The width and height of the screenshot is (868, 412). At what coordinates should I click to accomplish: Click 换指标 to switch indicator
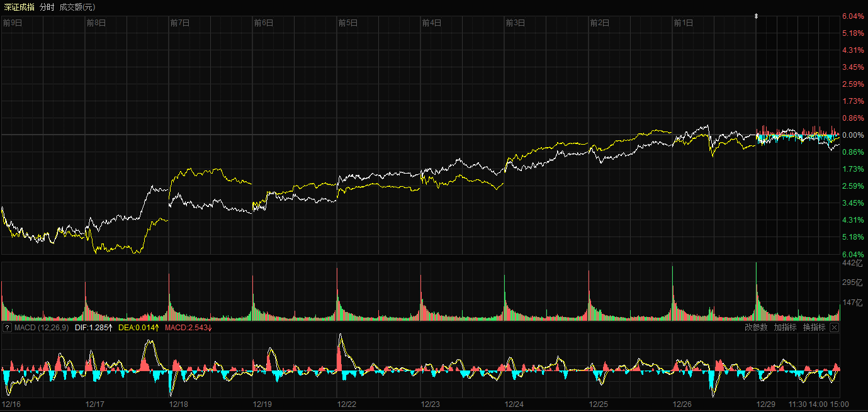tap(814, 328)
